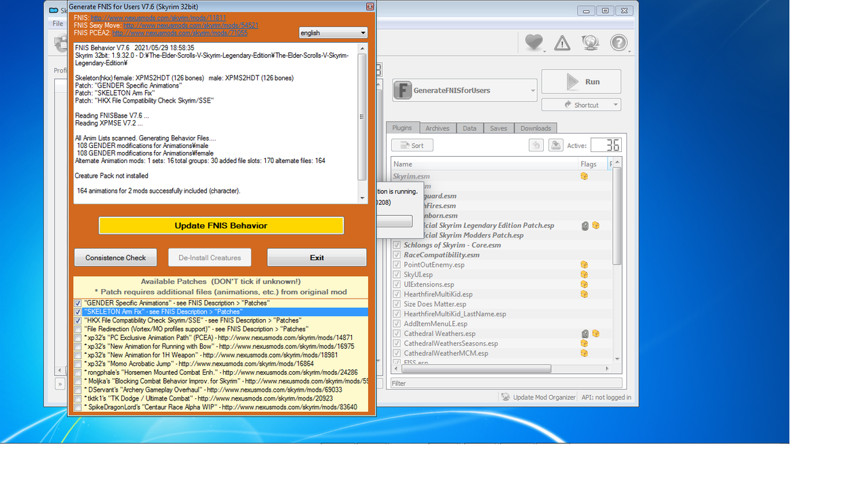Select the HearthfireMultiKid_LastName.esp row
Screen dimensions: 868x488
502,314
